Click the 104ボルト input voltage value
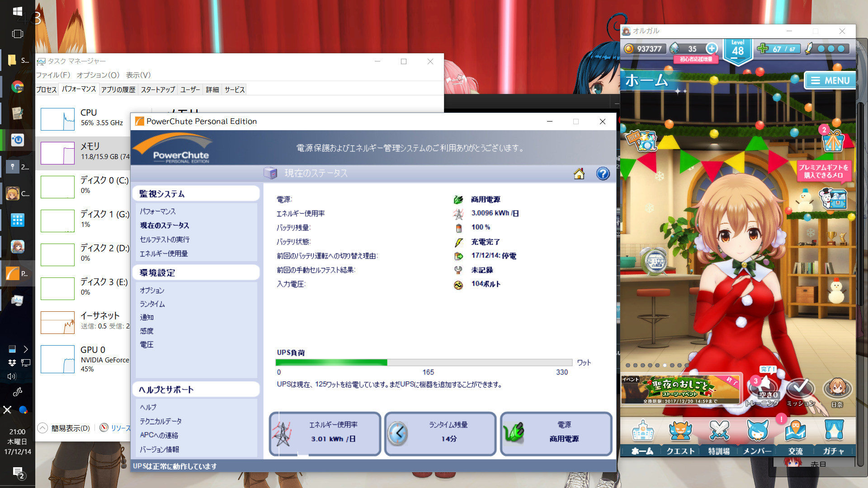Viewport: 868px width, 488px height. 486,284
